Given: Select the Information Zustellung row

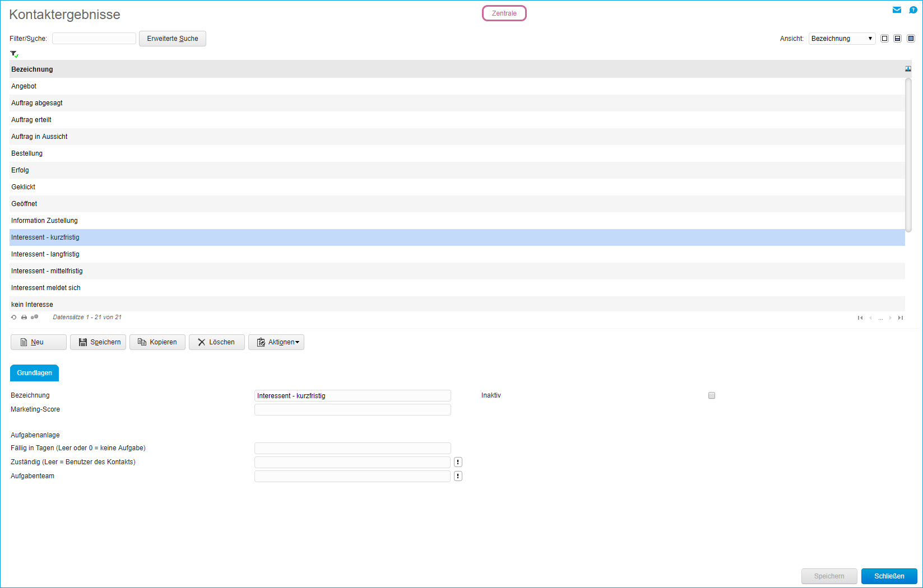Looking at the screenshot, I should tap(457, 221).
